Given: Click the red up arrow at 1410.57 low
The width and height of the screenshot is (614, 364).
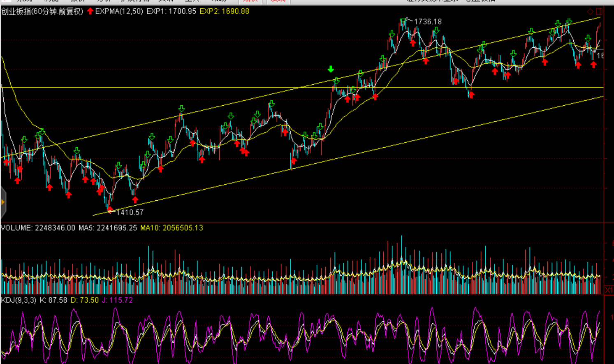Looking at the screenshot, I should (x=110, y=209).
